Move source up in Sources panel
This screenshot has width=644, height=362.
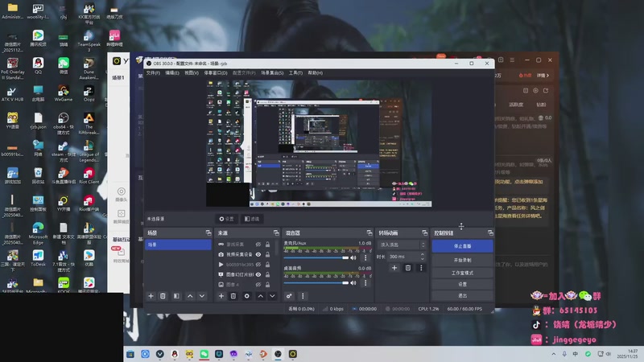point(260,296)
